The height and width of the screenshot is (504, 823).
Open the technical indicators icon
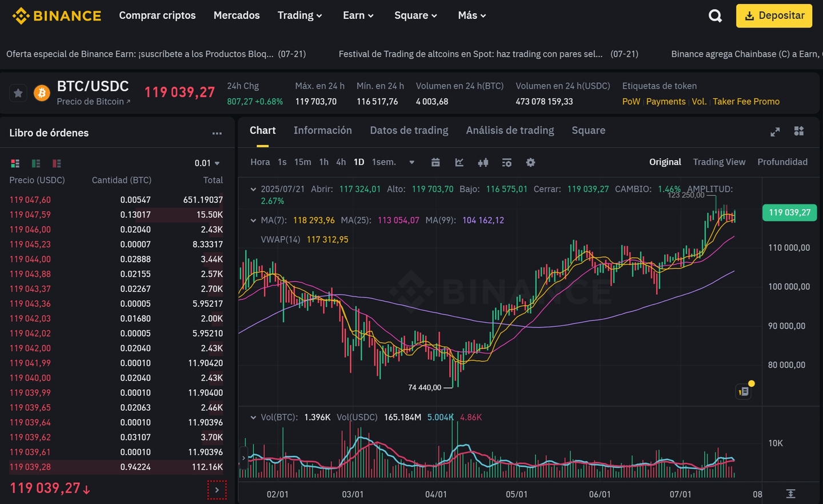tap(507, 162)
